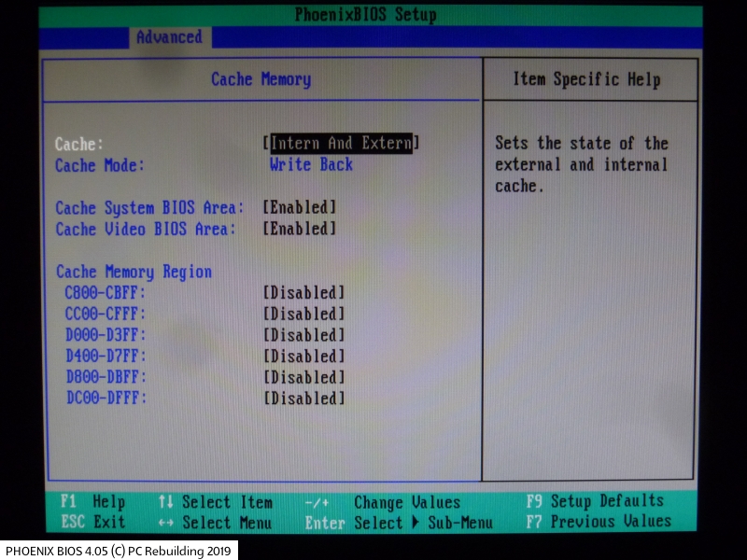Select the Cache Memory Region label
This screenshot has width=747, height=560.
[x=134, y=272]
